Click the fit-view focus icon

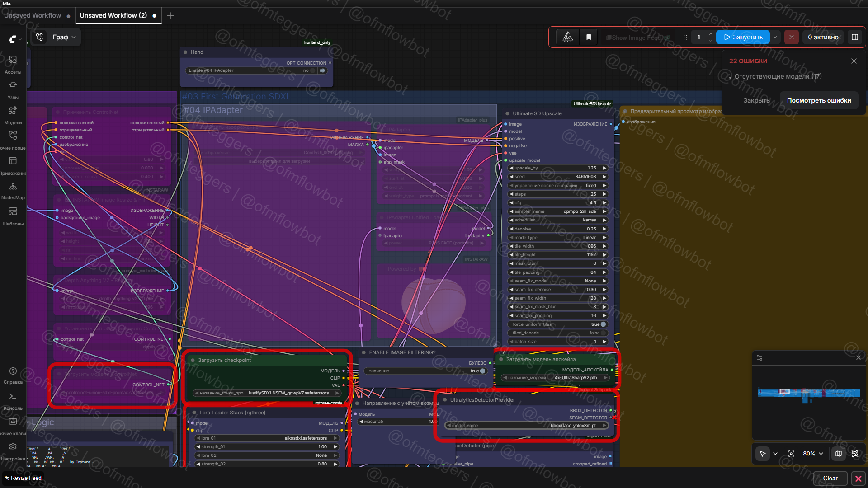[791, 454]
